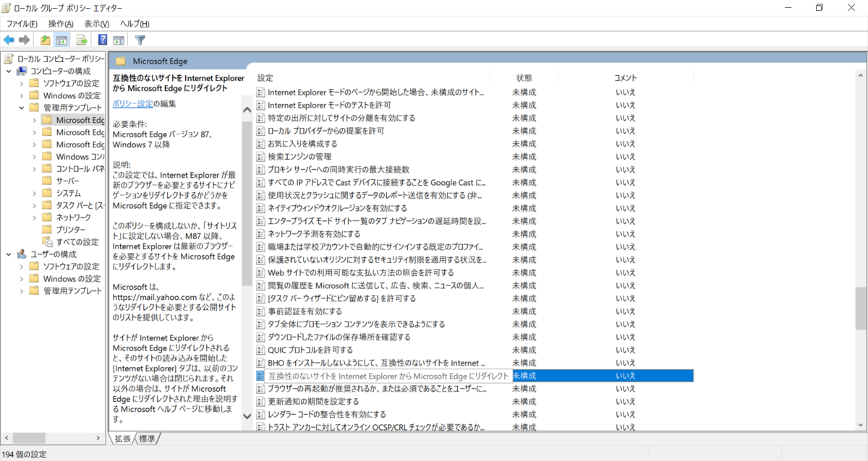
Task: Sort by the 状態 column header
Action: 524,77
